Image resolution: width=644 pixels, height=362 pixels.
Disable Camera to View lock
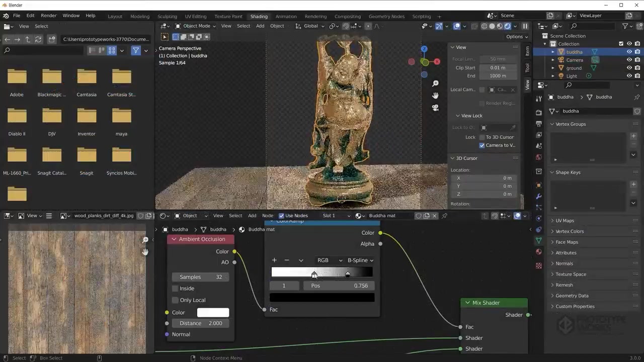tap(482, 145)
